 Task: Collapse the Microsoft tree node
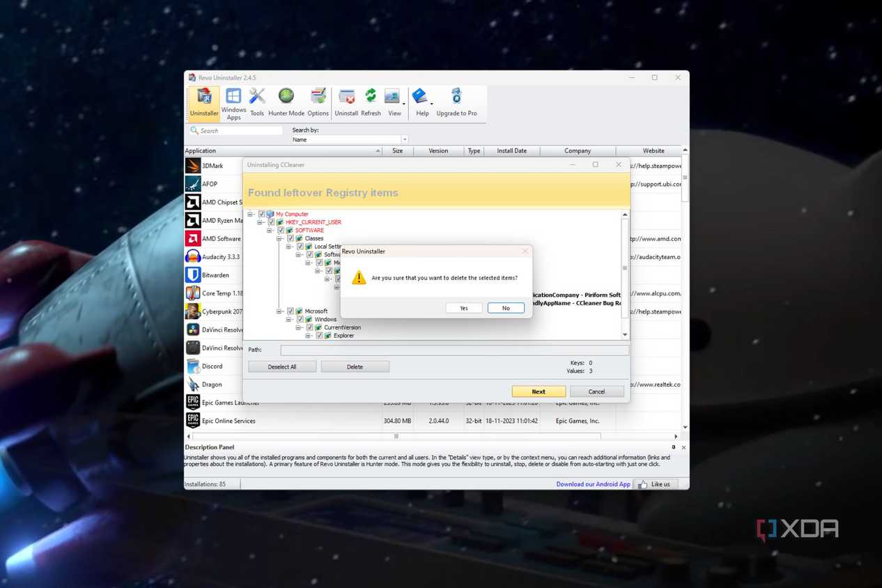click(x=280, y=311)
